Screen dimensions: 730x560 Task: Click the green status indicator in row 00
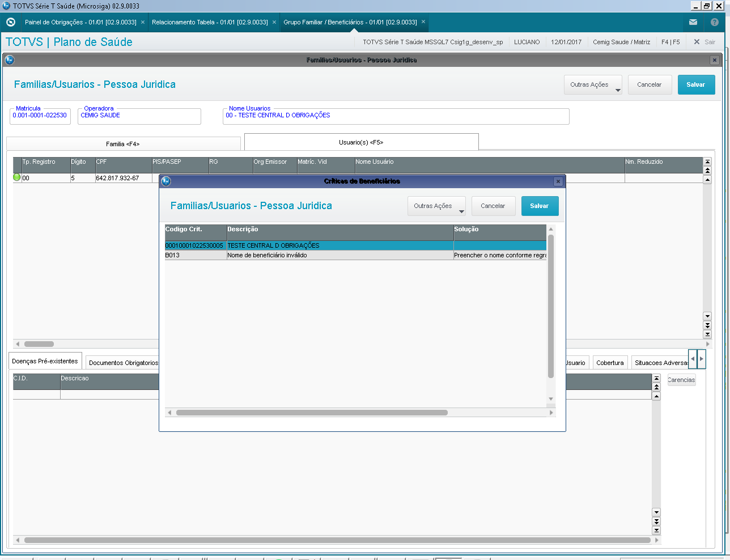(x=17, y=177)
